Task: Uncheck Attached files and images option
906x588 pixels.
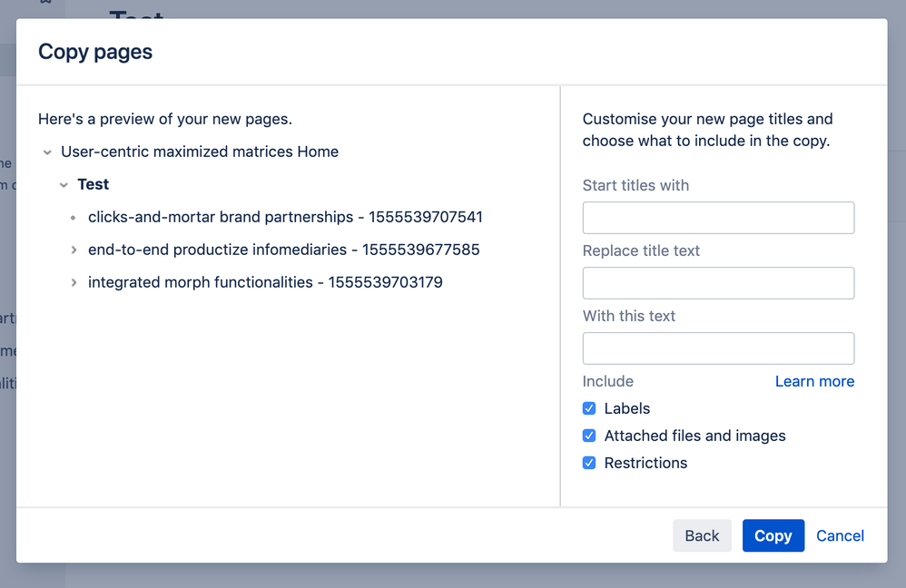Action: point(589,436)
